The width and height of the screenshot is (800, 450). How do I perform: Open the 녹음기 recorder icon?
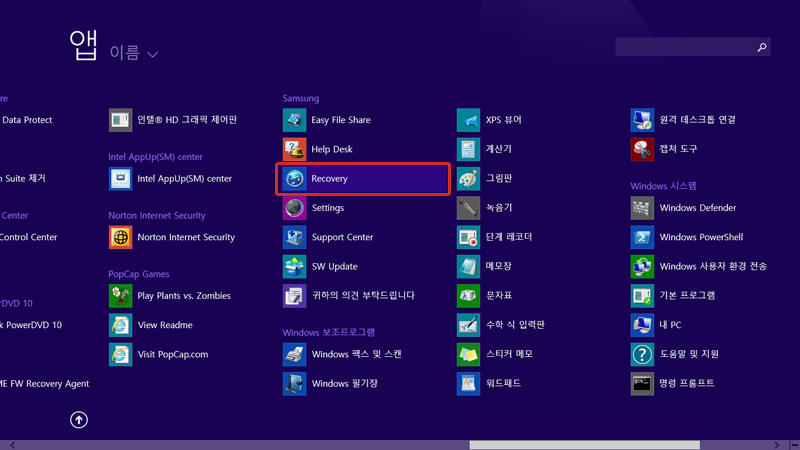[x=468, y=208]
